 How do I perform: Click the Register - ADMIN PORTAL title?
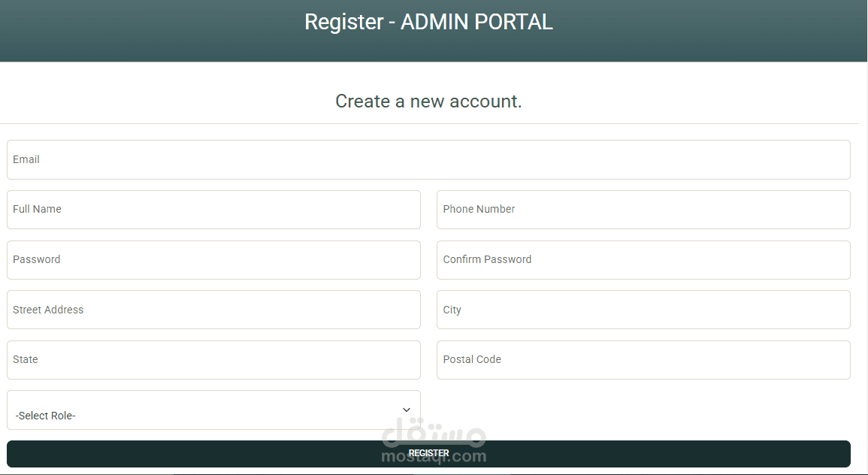click(428, 22)
